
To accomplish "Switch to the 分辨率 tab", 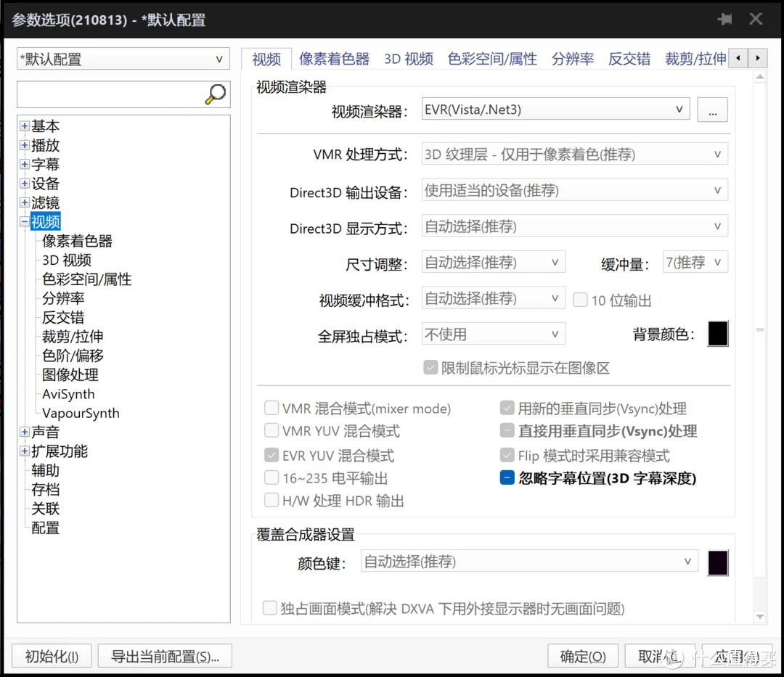I will [573, 59].
